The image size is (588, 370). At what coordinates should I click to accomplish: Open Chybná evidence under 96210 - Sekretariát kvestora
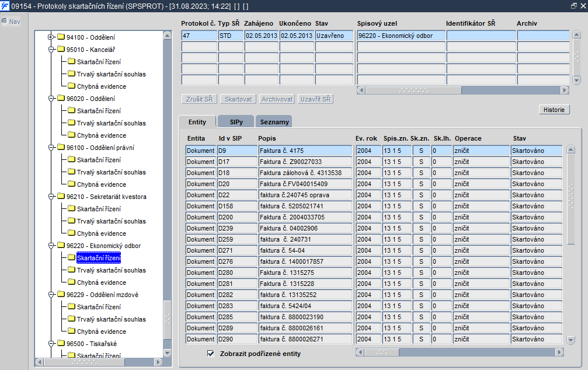102,233
